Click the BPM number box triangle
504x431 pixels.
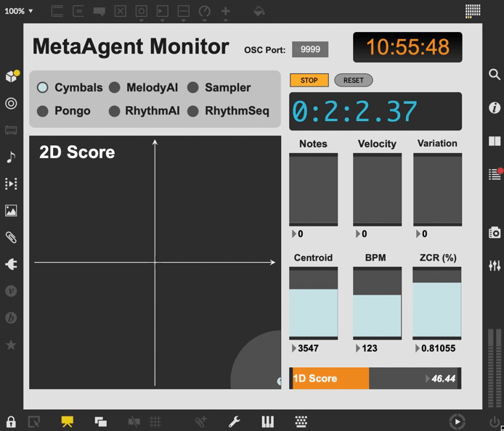pos(357,348)
